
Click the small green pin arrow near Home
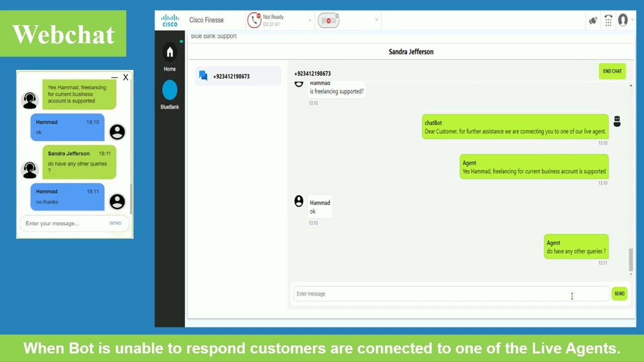[181, 41]
